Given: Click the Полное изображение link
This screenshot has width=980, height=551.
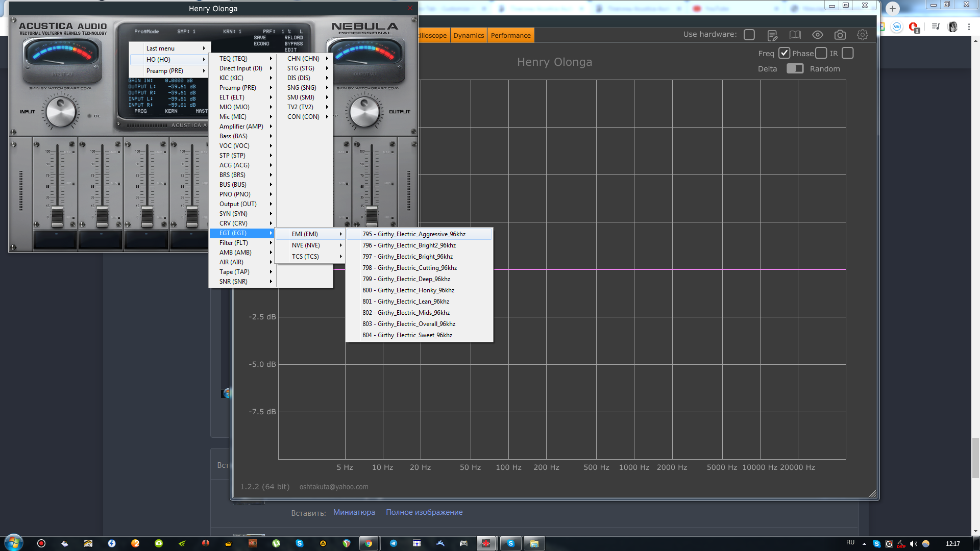Looking at the screenshot, I should click(x=424, y=512).
